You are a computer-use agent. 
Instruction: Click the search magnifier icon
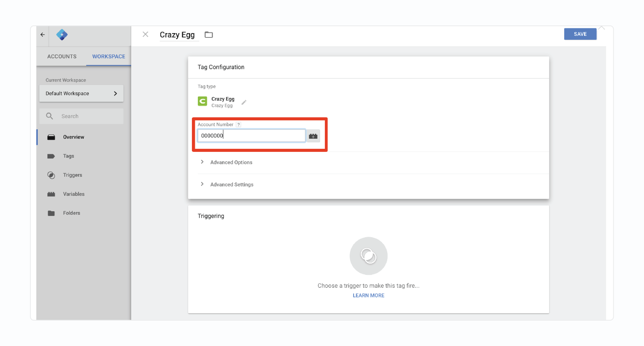49,116
